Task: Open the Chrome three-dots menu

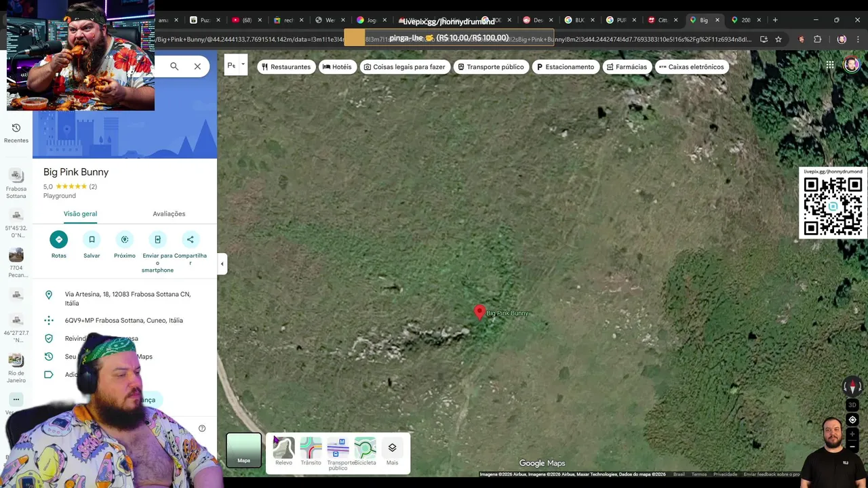Action: [858, 39]
